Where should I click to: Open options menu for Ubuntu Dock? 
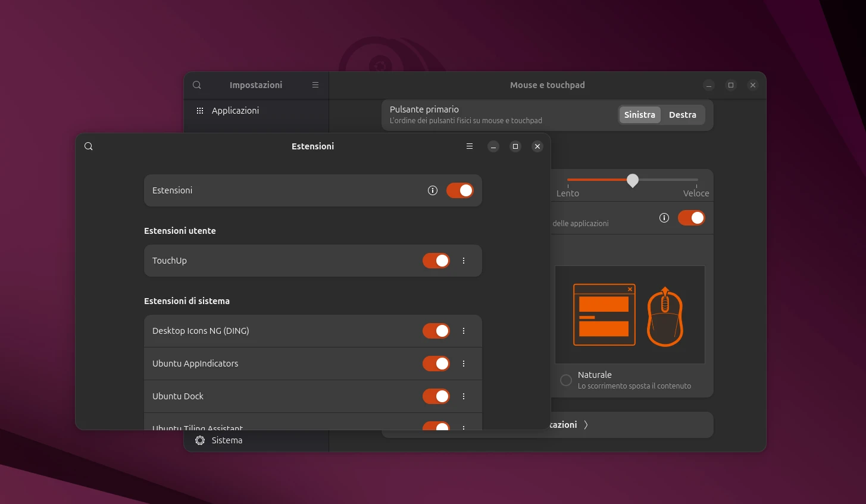click(464, 396)
